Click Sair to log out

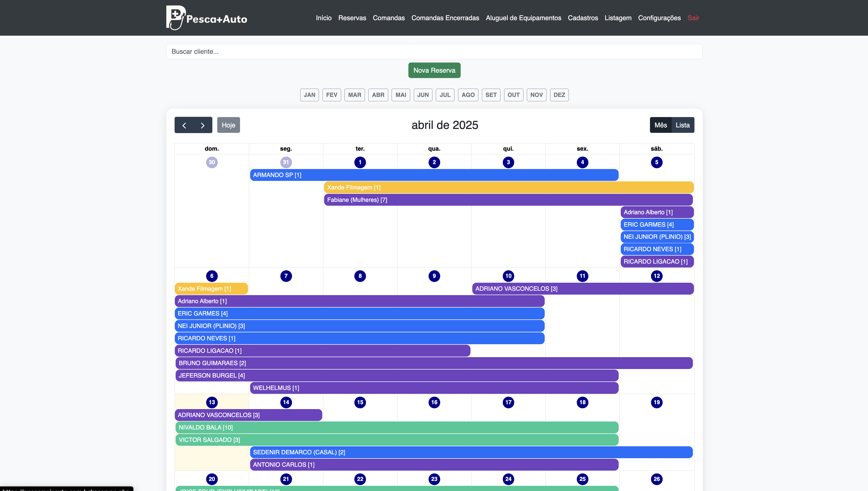pos(693,18)
